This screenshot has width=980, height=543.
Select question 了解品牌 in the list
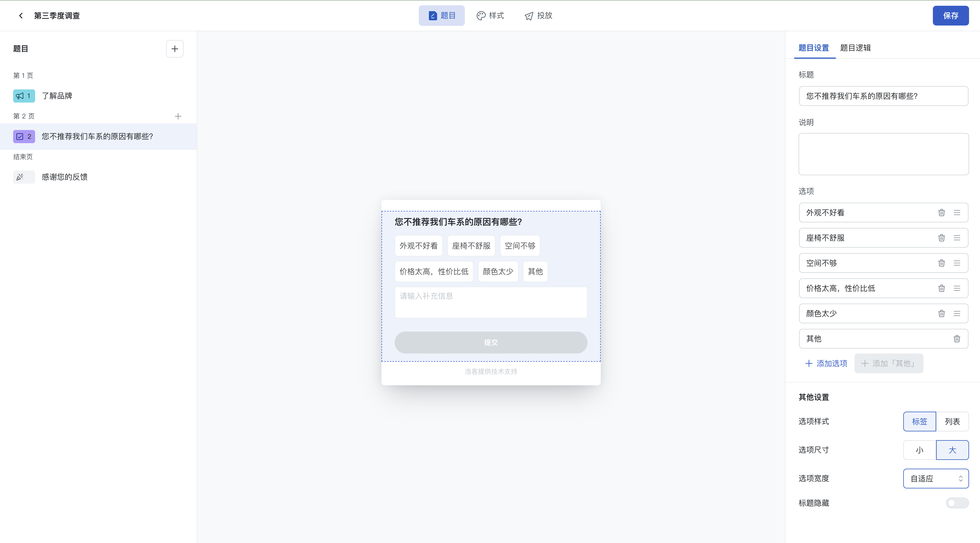pos(98,96)
